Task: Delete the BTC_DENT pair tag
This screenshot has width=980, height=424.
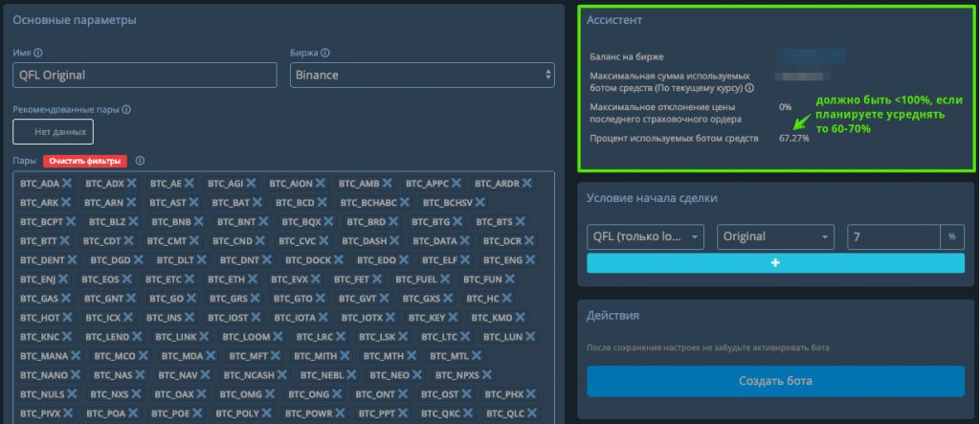Action: [x=73, y=259]
